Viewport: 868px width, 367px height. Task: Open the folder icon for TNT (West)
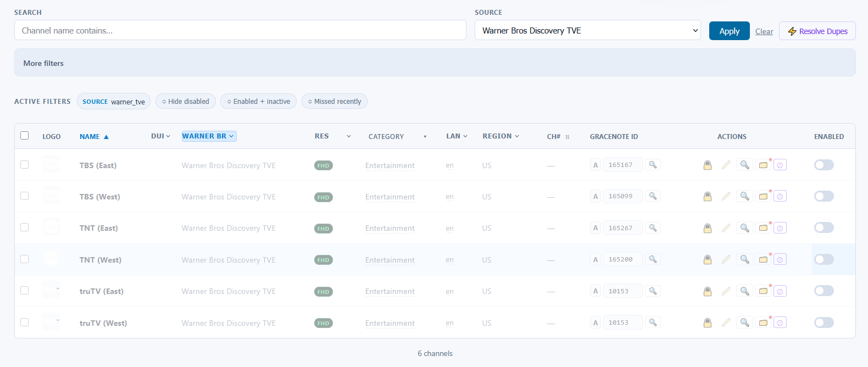point(763,259)
